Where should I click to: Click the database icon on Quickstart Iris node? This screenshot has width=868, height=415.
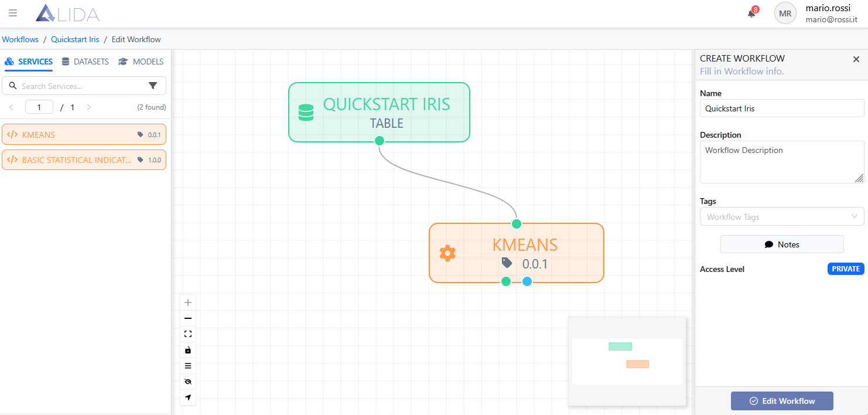click(x=306, y=113)
